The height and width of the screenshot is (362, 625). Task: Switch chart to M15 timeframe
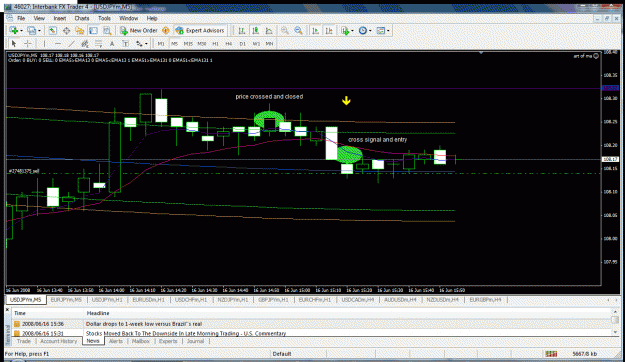coord(188,44)
